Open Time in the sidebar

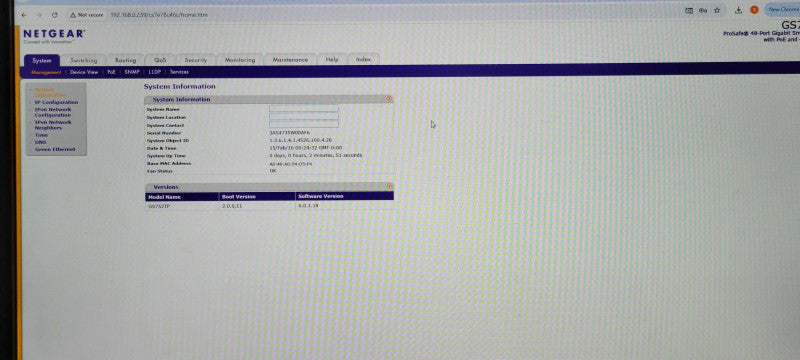point(41,136)
